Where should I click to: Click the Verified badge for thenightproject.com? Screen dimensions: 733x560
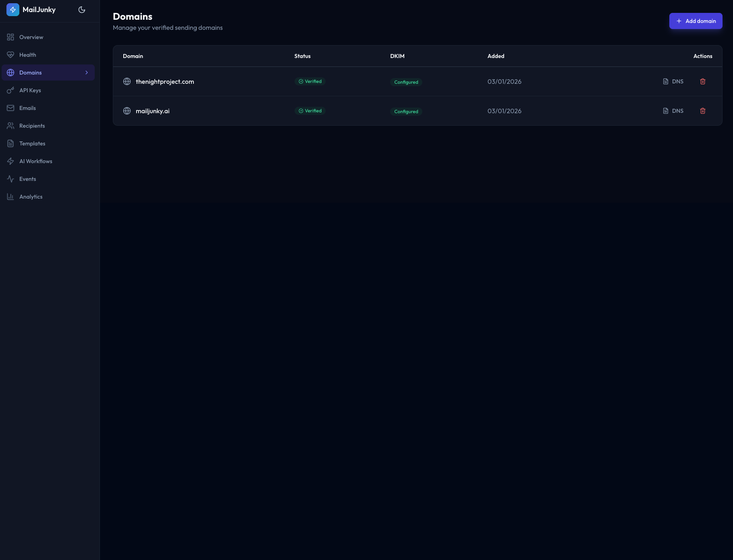pos(310,81)
